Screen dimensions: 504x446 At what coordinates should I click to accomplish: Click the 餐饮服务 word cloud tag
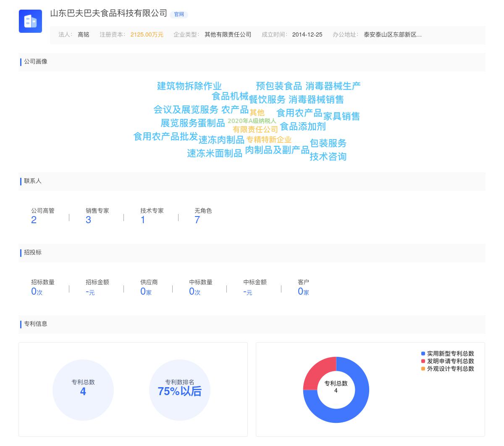coord(267,99)
